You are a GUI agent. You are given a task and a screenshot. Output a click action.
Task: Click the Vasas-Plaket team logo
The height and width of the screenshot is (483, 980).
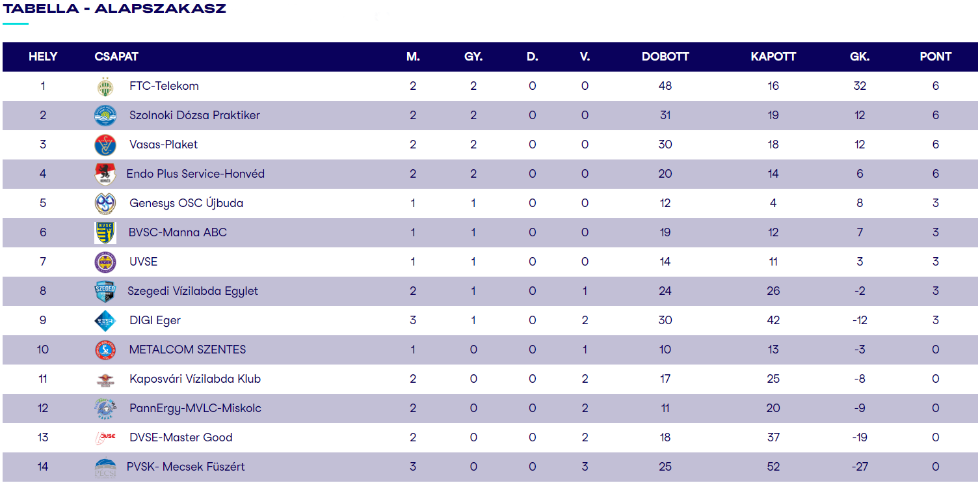coord(105,145)
